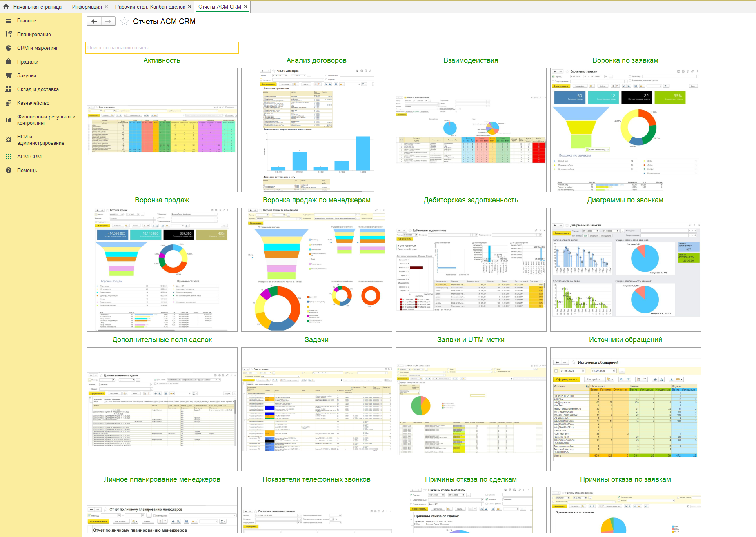Image resolution: width=756 pixels, height=537 pixels.
Task: Open the Помощь question icon
Action: click(x=9, y=170)
